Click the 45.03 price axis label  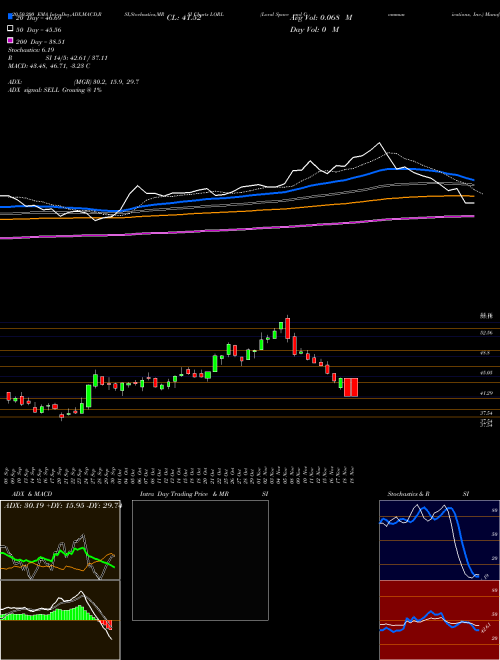(486, 373)
